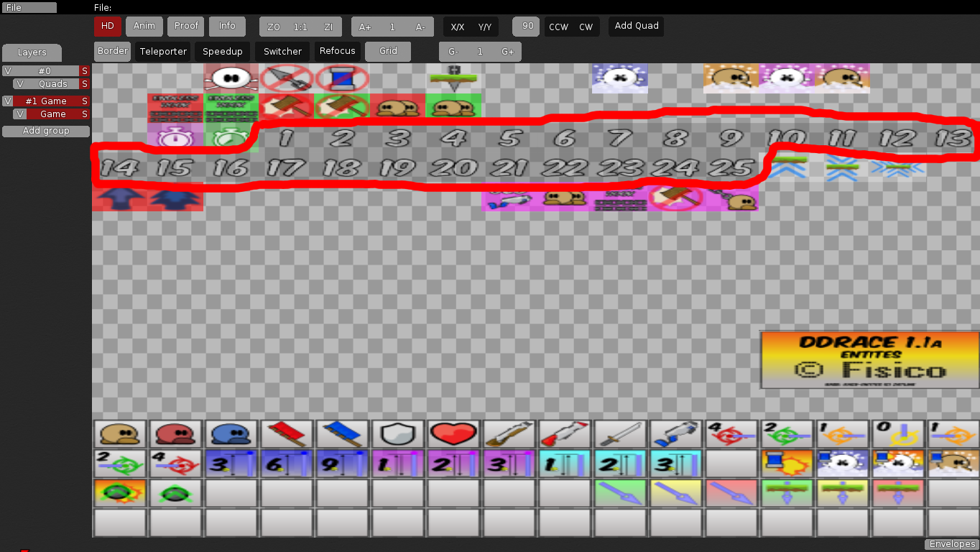Select the brown tee spawn entity
The width and height of the screenshot is (980, 552).
pos(120,434)
